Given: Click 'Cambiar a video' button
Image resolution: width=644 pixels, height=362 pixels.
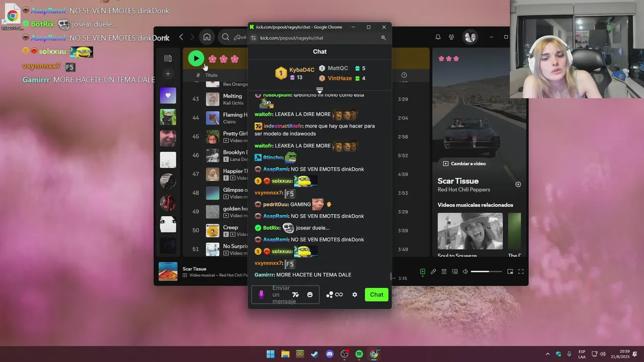Looking at the screenshot, I should coord(464,163).
